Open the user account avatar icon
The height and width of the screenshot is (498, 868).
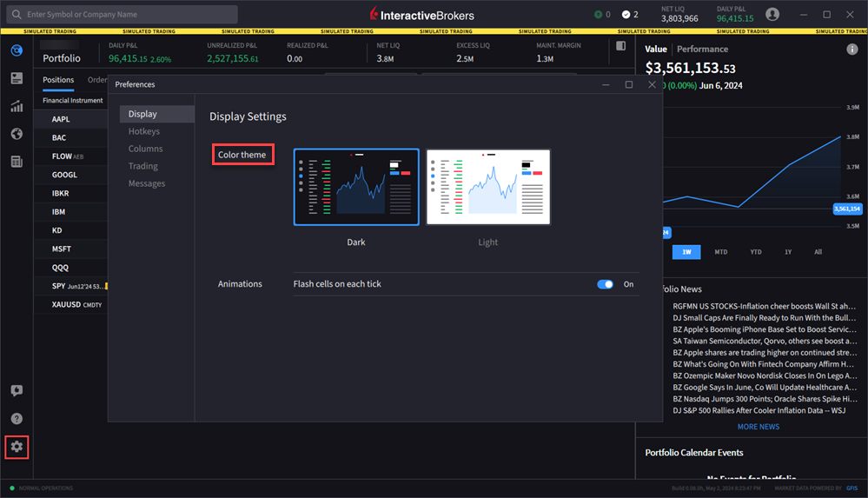(x=772, y=15)
